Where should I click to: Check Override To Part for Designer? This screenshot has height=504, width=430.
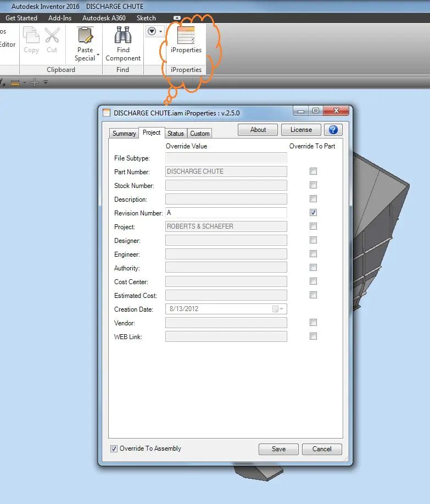313,240
